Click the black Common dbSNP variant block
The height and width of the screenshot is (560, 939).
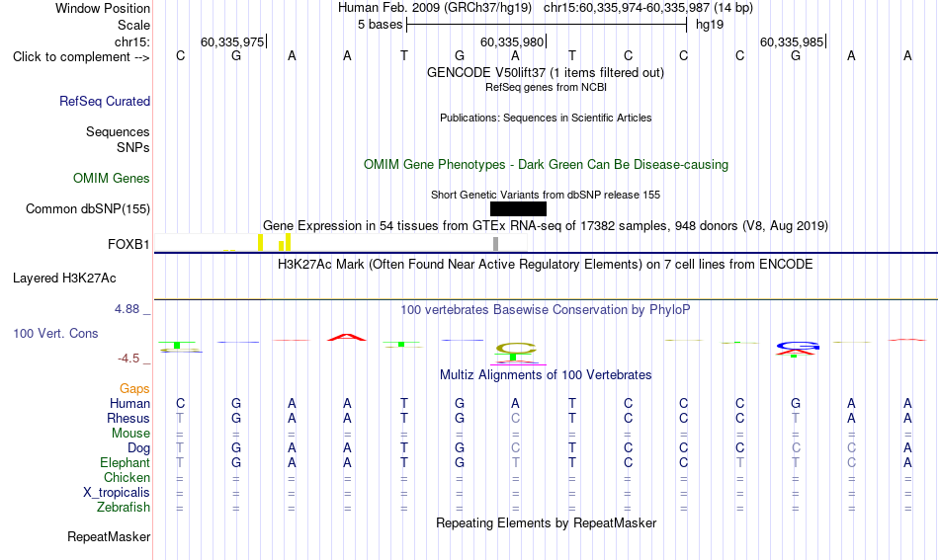tap(518, 208)
